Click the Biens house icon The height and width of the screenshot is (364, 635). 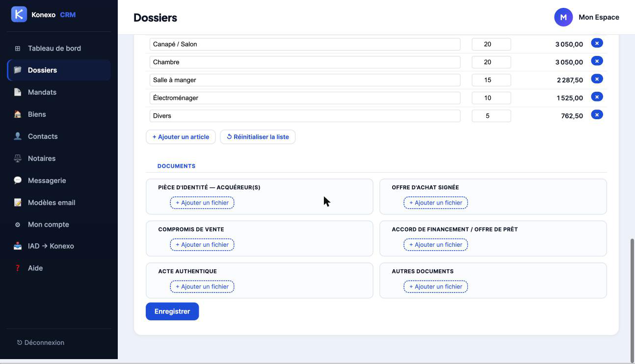pos(18,114)
